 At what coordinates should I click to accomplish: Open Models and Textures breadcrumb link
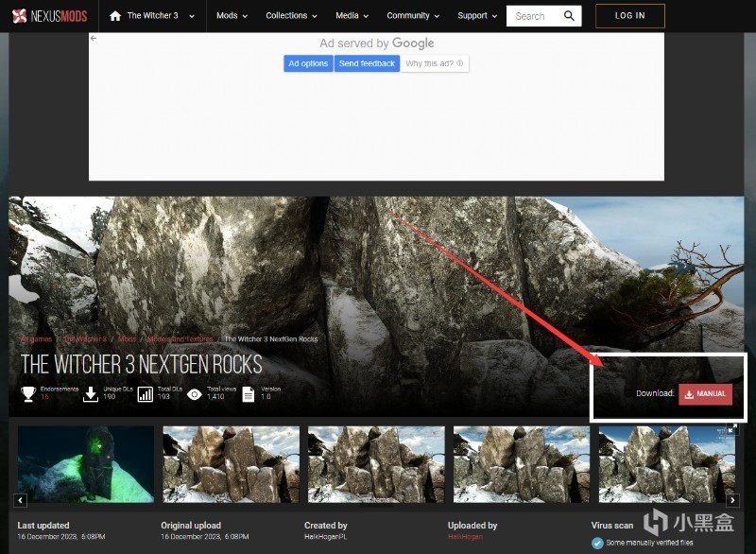coord(180,339)
